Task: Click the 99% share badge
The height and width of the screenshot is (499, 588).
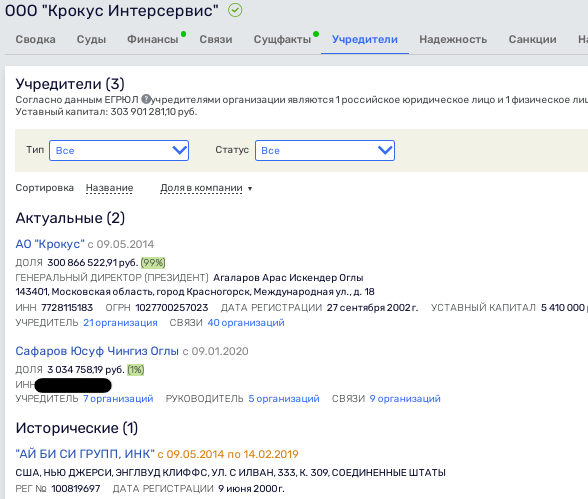Action: (x=153, y=262)
